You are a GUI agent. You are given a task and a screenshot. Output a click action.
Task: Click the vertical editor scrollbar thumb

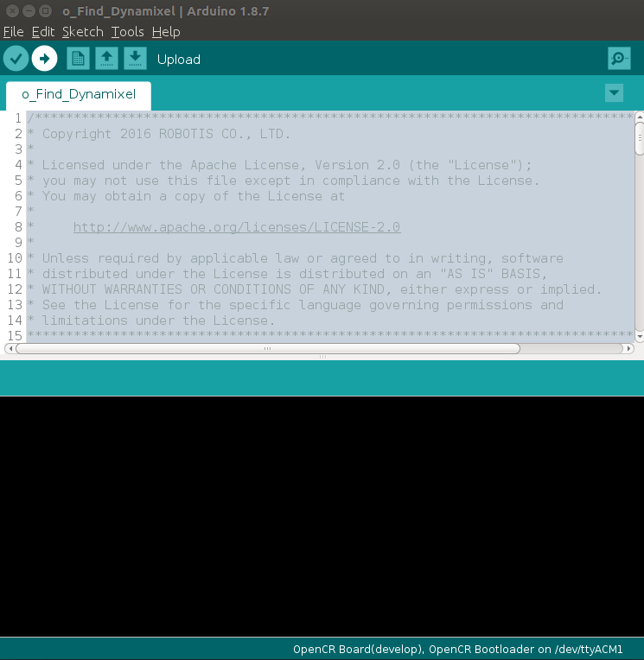[x=639, y=138]
